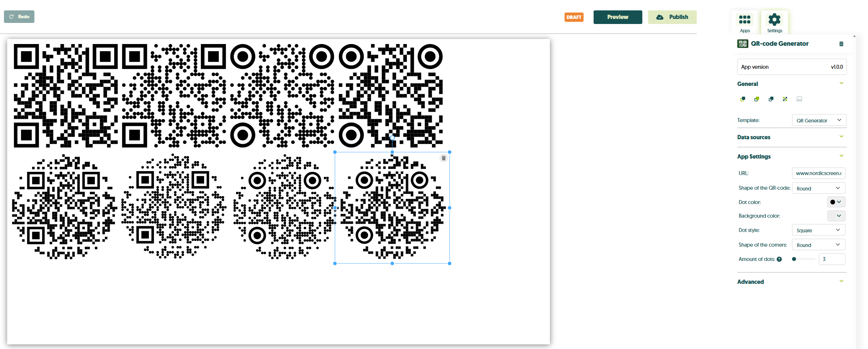Image resolution: width=868 pixels, height=349 pixels.
Task: Click the Preview button
Action: click(618, 17)
